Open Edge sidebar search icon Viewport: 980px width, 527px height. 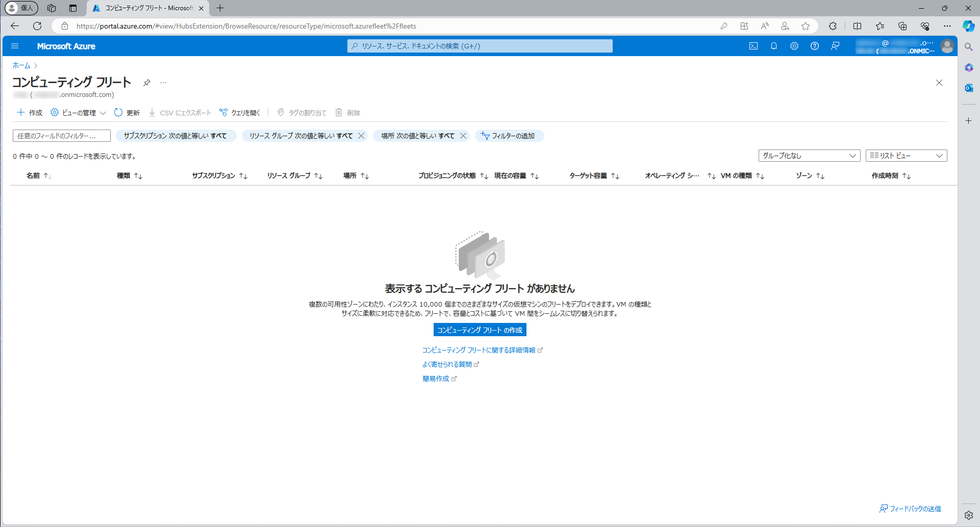pos(969,47)
